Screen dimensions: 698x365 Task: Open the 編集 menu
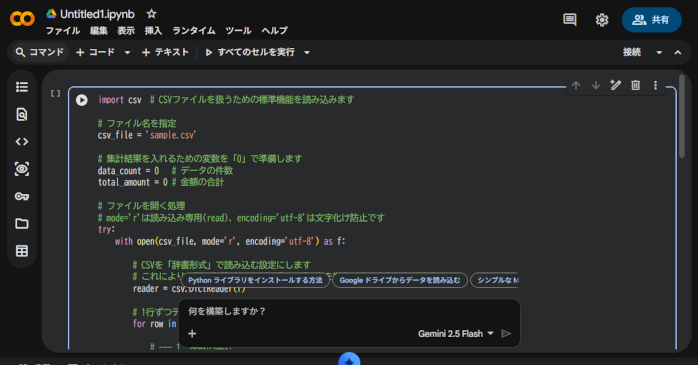click(x=98, y=31)
